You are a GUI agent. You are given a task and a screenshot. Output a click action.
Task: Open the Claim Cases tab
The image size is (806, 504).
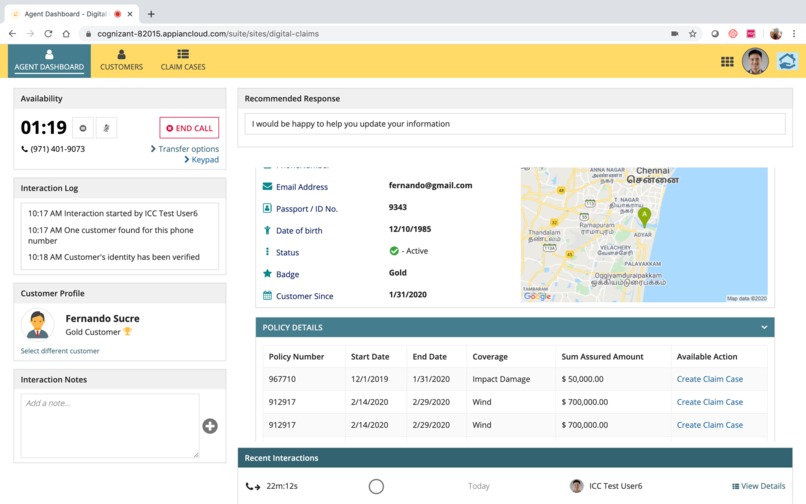183,61
